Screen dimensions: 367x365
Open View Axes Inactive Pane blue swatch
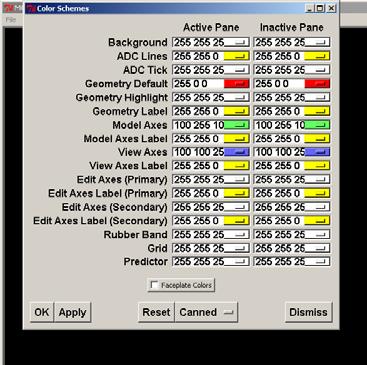[317, 152]
